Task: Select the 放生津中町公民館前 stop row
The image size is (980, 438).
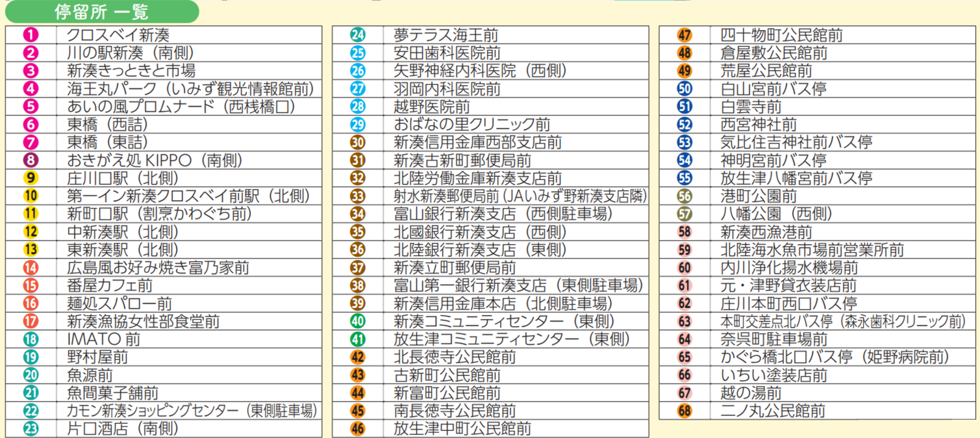Action: click(x=462, y=429)
